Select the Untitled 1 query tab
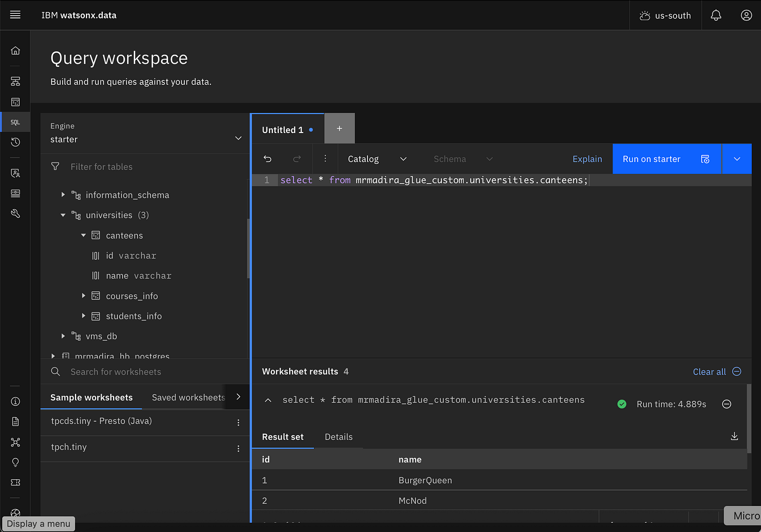The width and height of the screenshot is (761, 532). [x=288, y=129]
